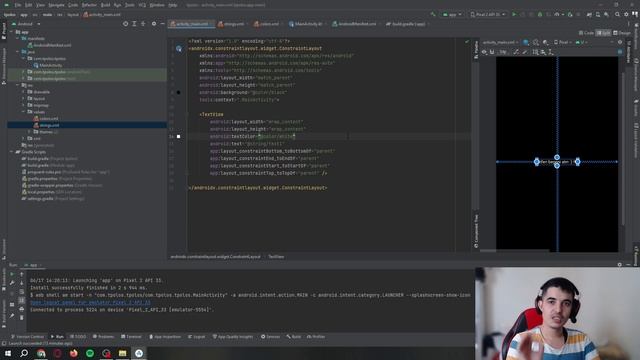Open the Terminal tool window

(x=131, y=337)
